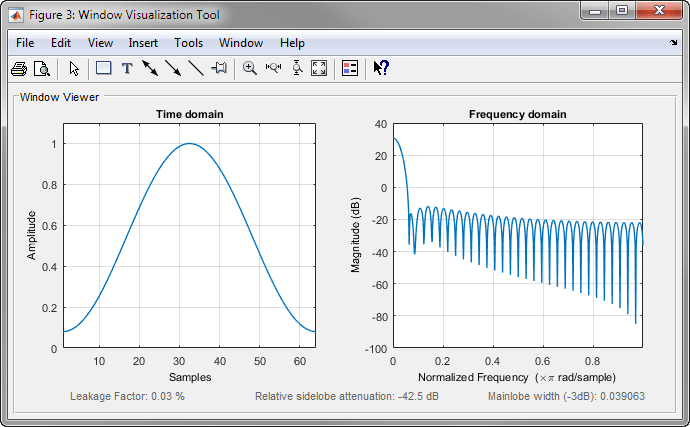Click the 'Amplitude' y-axis label
The width and height of the screenshot is (690, 427).
31,236
